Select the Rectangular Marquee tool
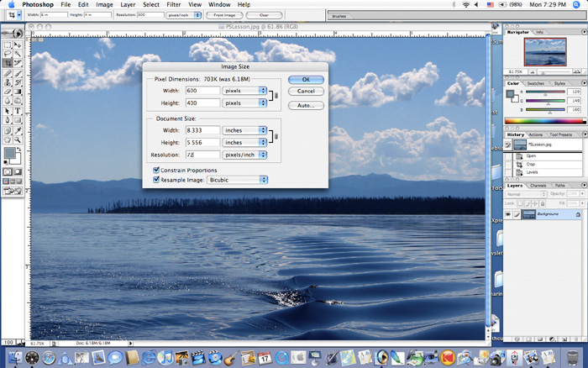 8,45
